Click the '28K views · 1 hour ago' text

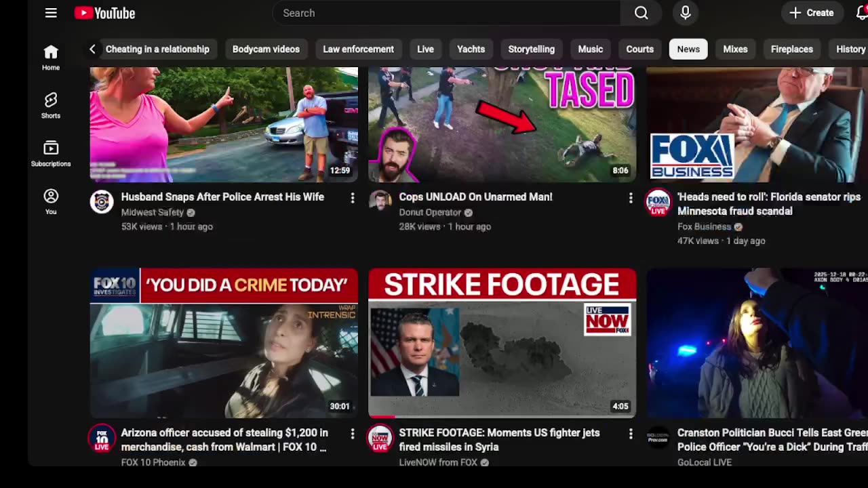click(445, 226)
